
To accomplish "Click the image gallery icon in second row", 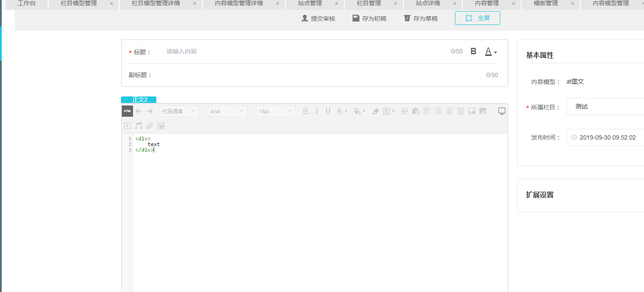I will pyautogui.click(x=161, y=126).
